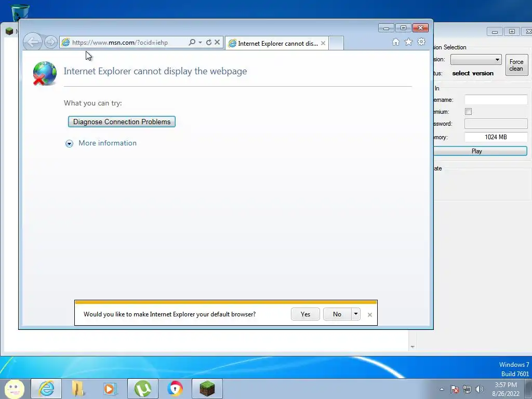Click Diagnose Connection Problems button
The image size is (532, 399).
(x=122, y=122)
